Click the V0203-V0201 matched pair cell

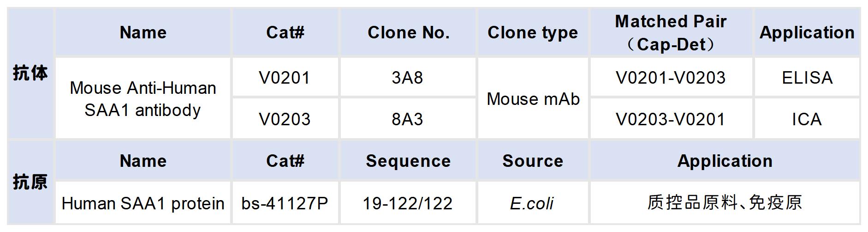(x=671, y=119)
